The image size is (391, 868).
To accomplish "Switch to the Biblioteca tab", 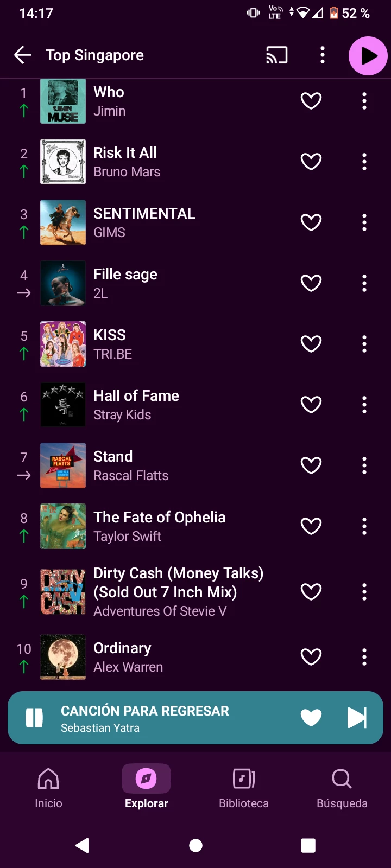I will pyautogui.click(x=244, y=788).
